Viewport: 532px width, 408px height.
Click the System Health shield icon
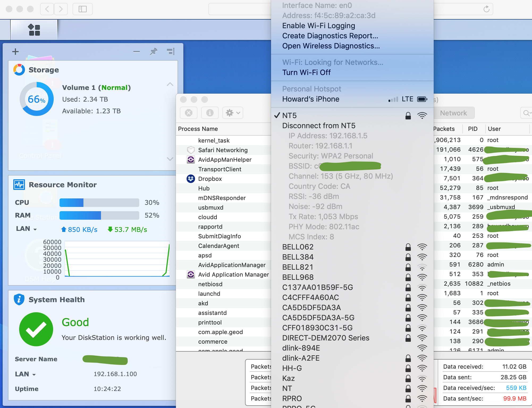click(x=19, y=299)
